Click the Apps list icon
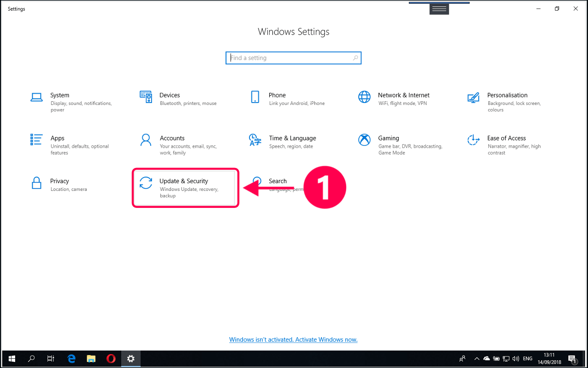Viewport: 588px width, 368px height. coord(36,140)
